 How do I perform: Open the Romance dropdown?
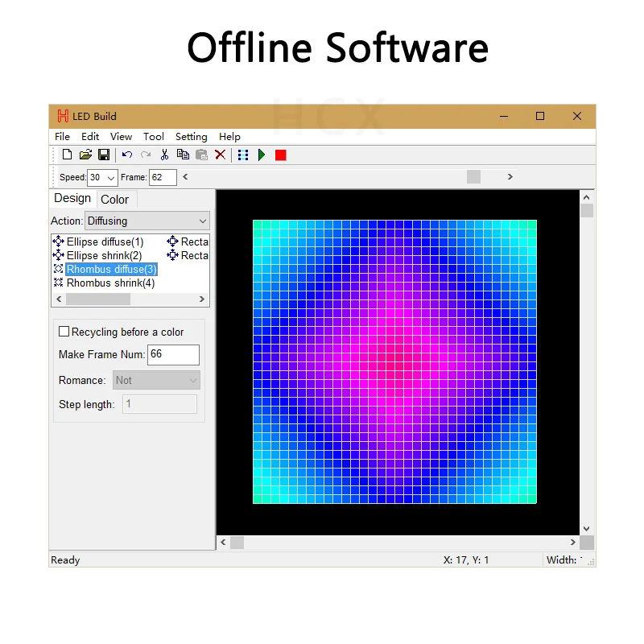[x=156, y=380]
